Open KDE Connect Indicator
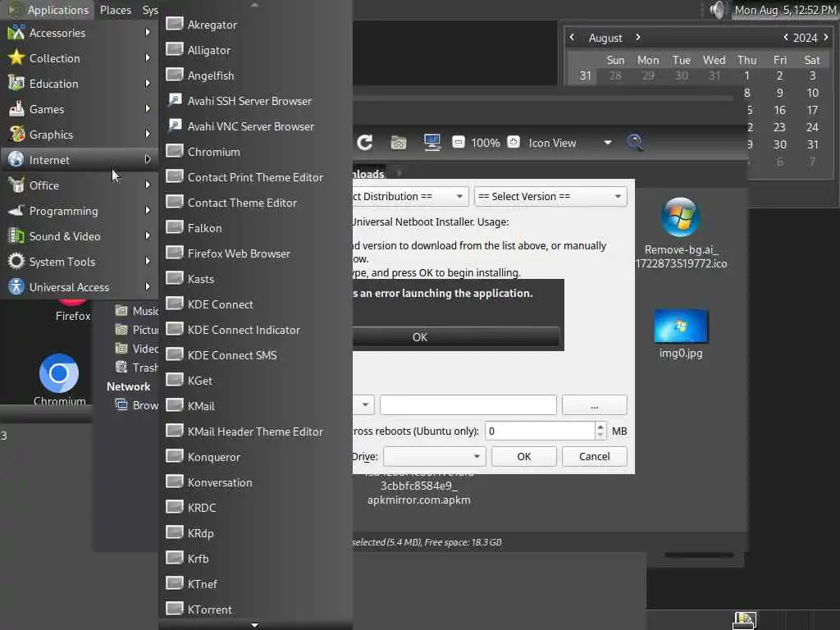840x630 pixels. (x=255, y=330)
